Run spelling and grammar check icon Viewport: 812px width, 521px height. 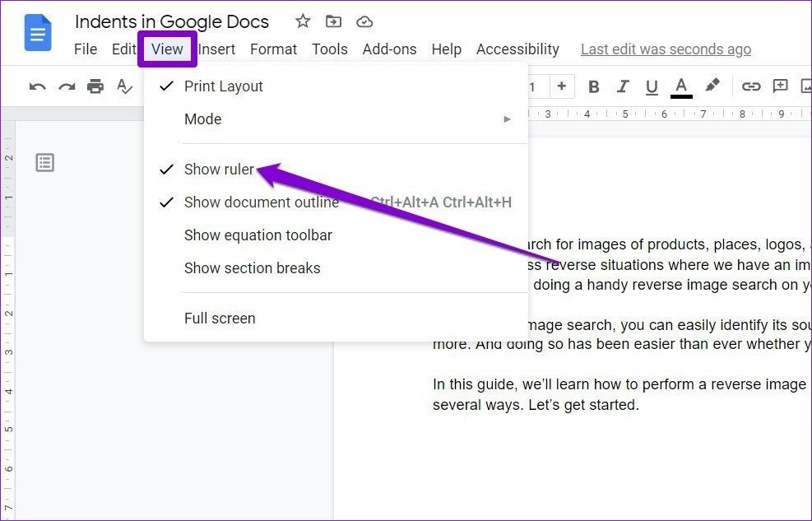click(123, 86)
